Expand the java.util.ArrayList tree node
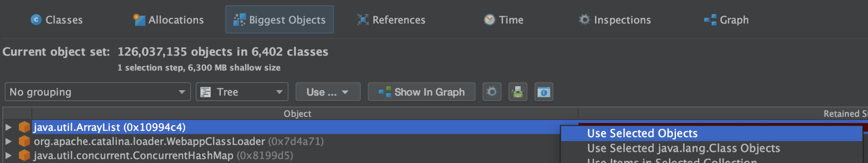The height and width of the screenshot is (163, 868). coord(9,127)
